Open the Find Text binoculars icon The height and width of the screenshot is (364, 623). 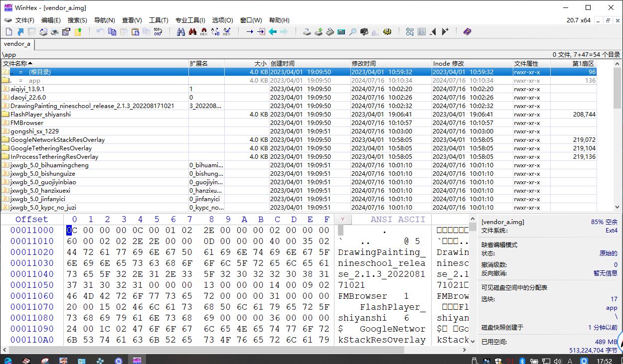pyautogui.click(x=180, y=32)
